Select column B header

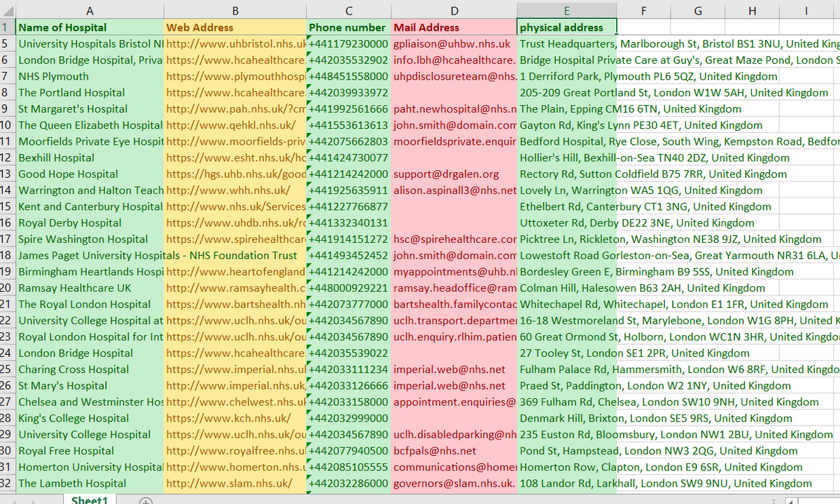[235, 10]
